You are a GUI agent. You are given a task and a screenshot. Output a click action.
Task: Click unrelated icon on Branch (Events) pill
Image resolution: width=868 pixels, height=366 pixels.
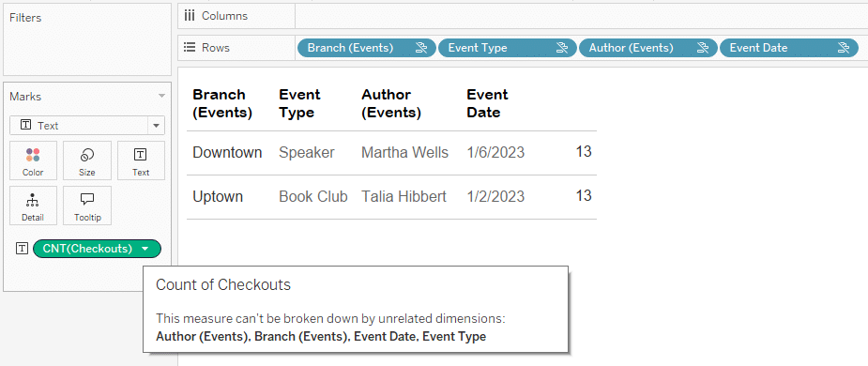pyautogui.click(x=421, y=48)
